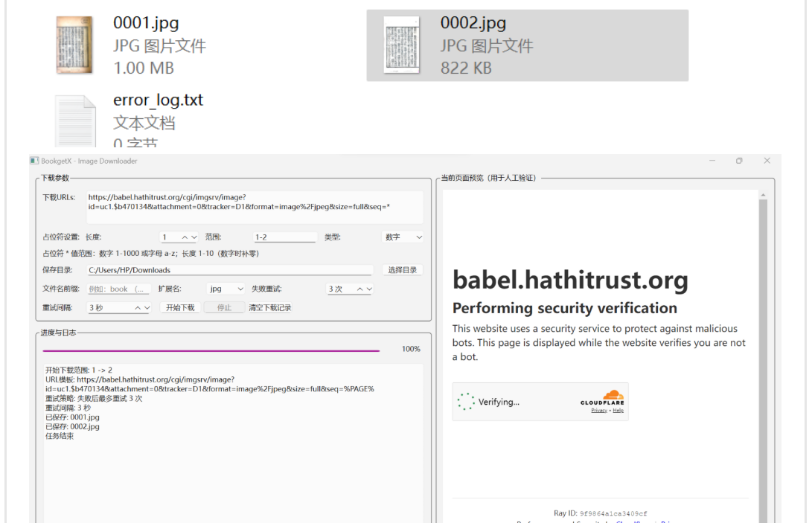Screen dimensions: 812x523
Task: Click the 范围 range field showing 1-2
Action: [285, 237]
